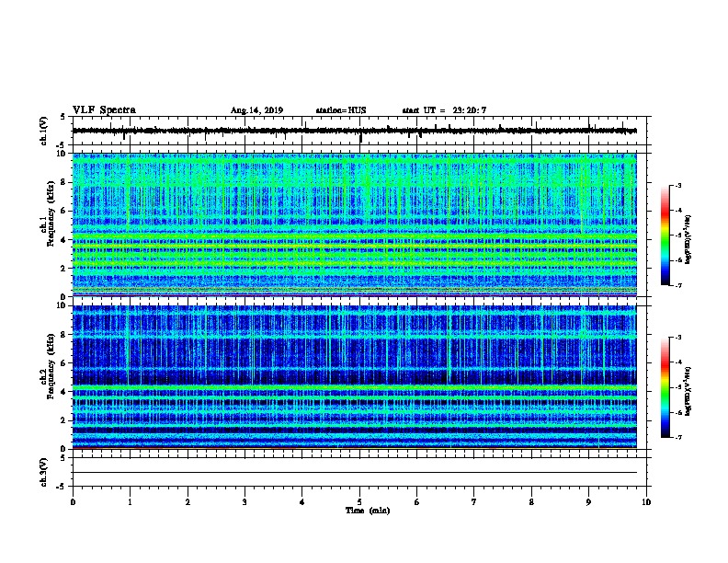Click time axis tick label "9"

tap(588, 501)
